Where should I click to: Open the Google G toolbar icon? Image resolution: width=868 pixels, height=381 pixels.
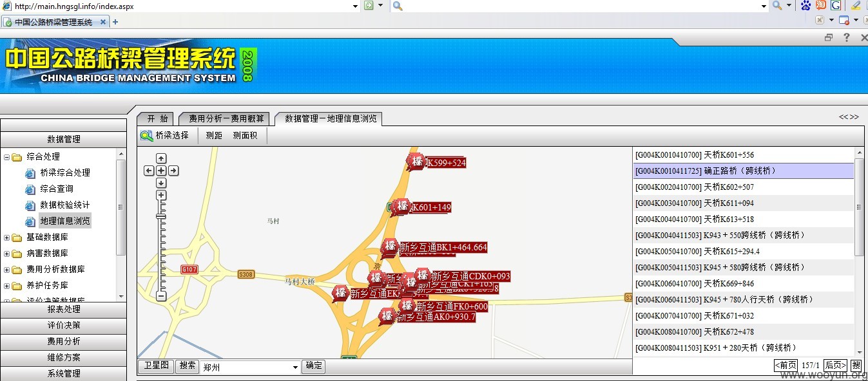[x=835, y=6]
